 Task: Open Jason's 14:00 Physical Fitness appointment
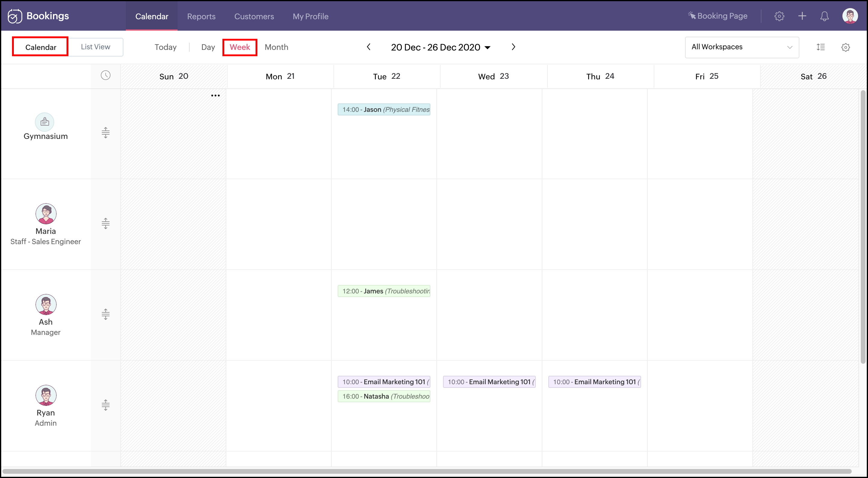point(384,109)
